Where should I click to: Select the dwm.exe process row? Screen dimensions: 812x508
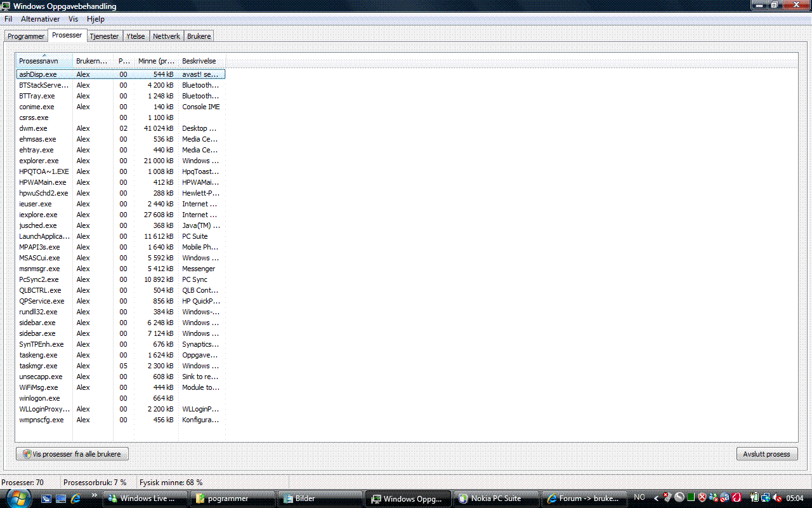tap(121, 128)
